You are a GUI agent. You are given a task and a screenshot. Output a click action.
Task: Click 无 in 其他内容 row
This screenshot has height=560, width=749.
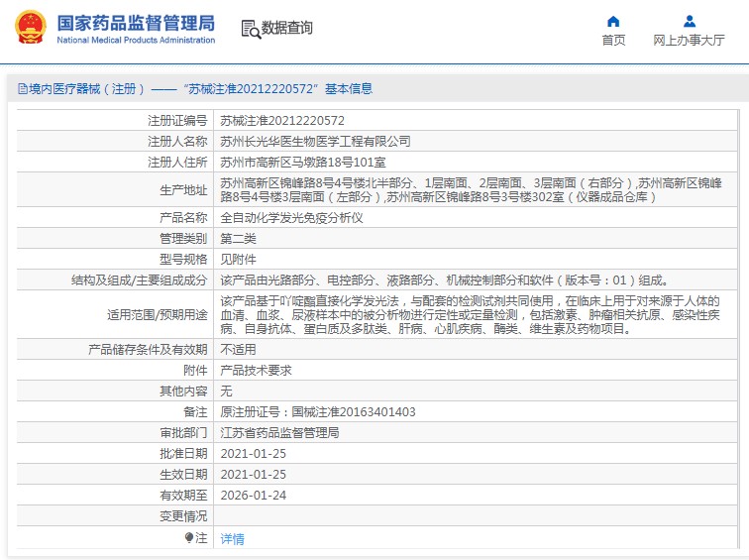coord(226,392)
